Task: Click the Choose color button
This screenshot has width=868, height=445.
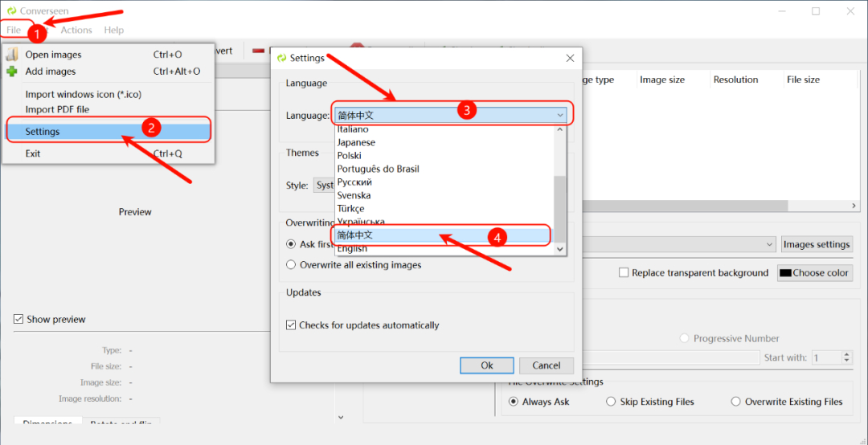Action: tap(814, 273)
